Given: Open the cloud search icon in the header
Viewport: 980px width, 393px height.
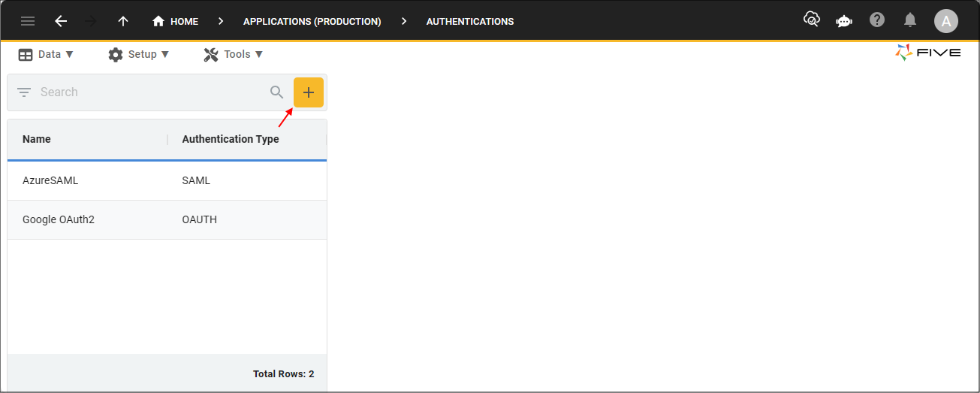Looking at the screenshot, I should tap(811, 20).
